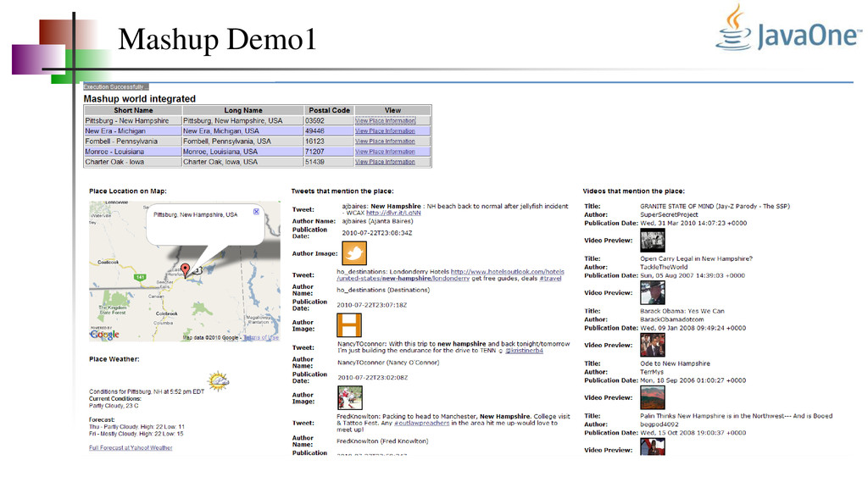Open Full Forecast at Yahoo Weather link
Screen dimensions: 868x488
pos(131,447)
